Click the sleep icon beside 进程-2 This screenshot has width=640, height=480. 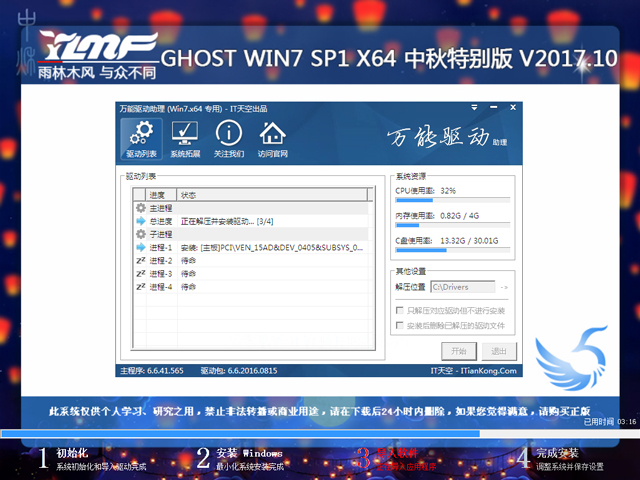pyautogui.click(x=140, y=260)
